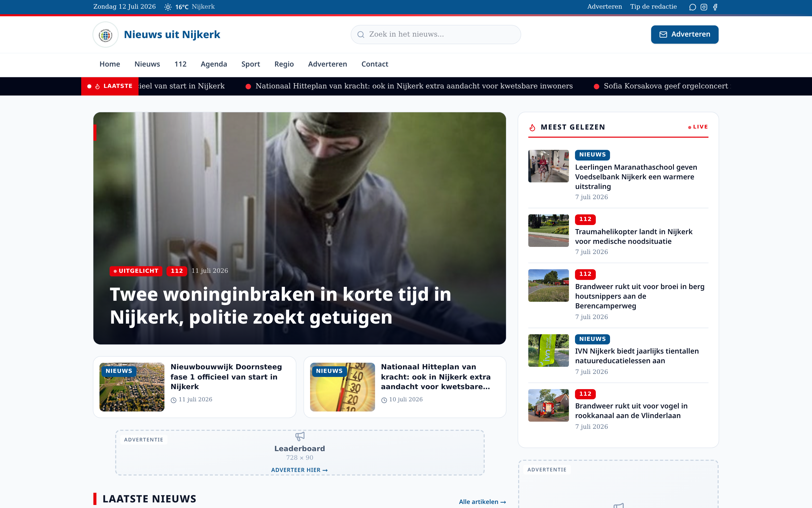This screenshot has height=508, width=812.
Task: Open the IVN green flag thumbnail
Action: (x=548, y=351)
